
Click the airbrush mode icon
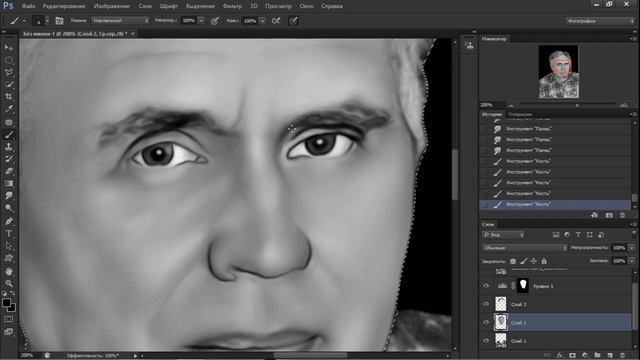pos(276,20)
